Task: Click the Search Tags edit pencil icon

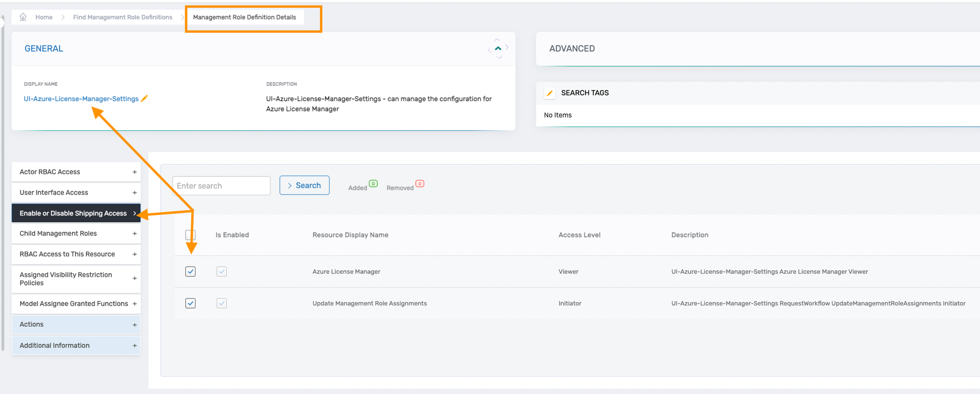Action: click(x=550, y=93)
